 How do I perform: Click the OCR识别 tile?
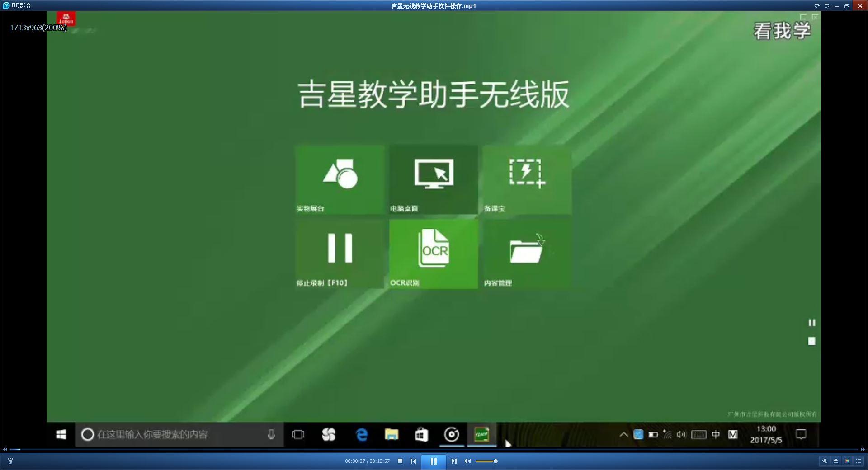[x=434, y=254]
